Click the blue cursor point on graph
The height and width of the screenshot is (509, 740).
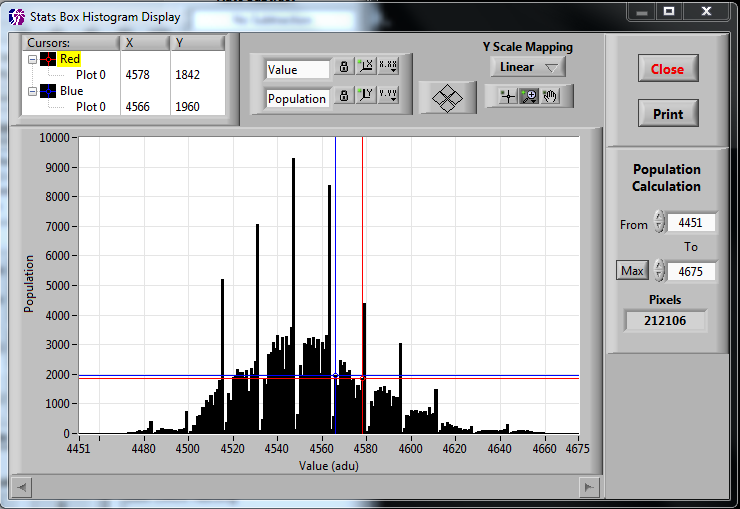336,375
